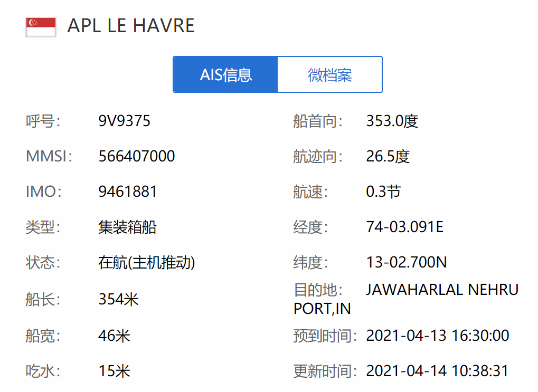Select the ship name APL LE HAVRE
Viewport: 538px width, 392px height.
click(131, 26)
